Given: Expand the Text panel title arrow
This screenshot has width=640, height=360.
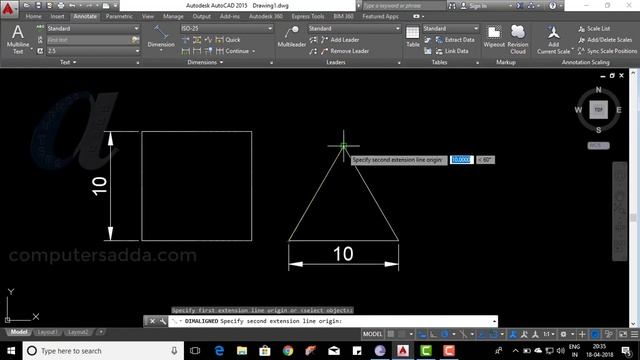Looking at the screenshot, I should tap(75, 62).
